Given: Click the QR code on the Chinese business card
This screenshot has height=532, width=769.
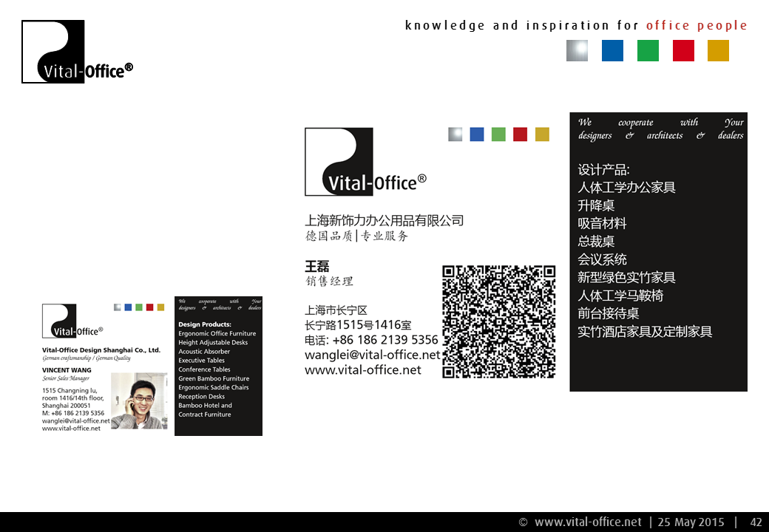Looking at the screenshot, I should pyautogui.click(x=499, y=322).
